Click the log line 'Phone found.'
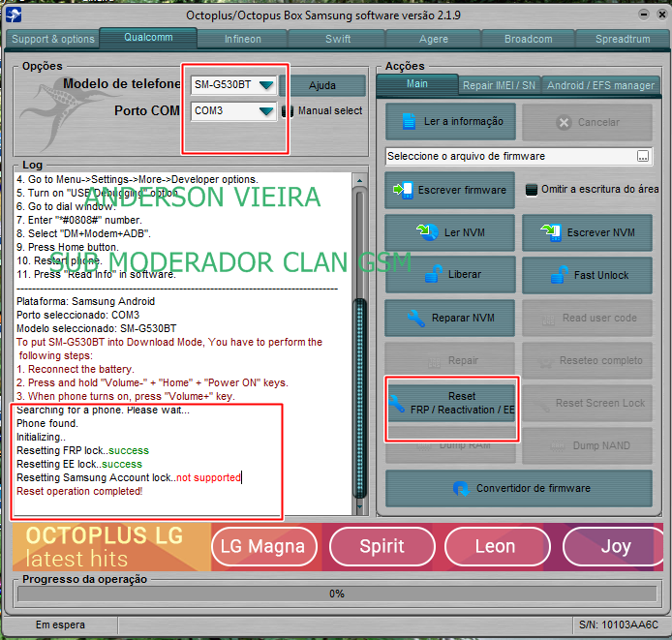672x640 pixels. coord(47,423)
